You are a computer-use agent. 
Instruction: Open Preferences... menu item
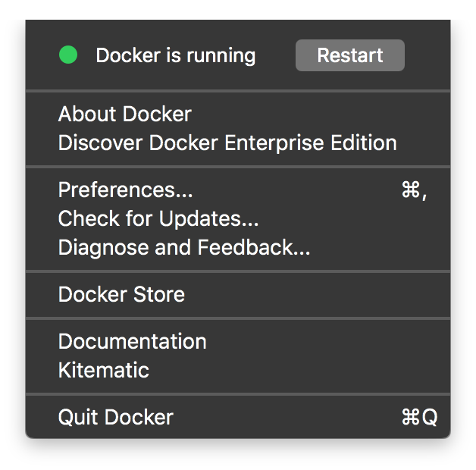(x=238, y=190)
